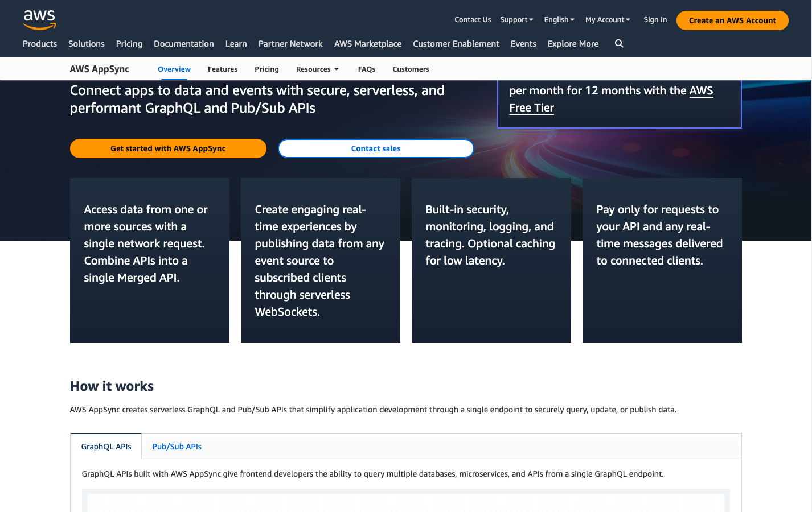Image resolution: width=812 pixels, height=512 pixels.
Task: Open the Resources dropdown in AppSync nav
Action: point(317,69)
